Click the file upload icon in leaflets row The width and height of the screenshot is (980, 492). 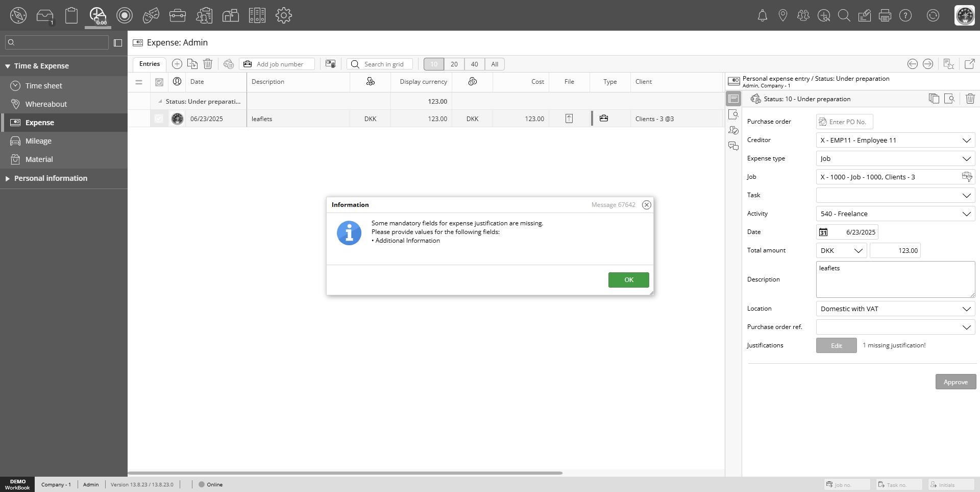point(569,119)
